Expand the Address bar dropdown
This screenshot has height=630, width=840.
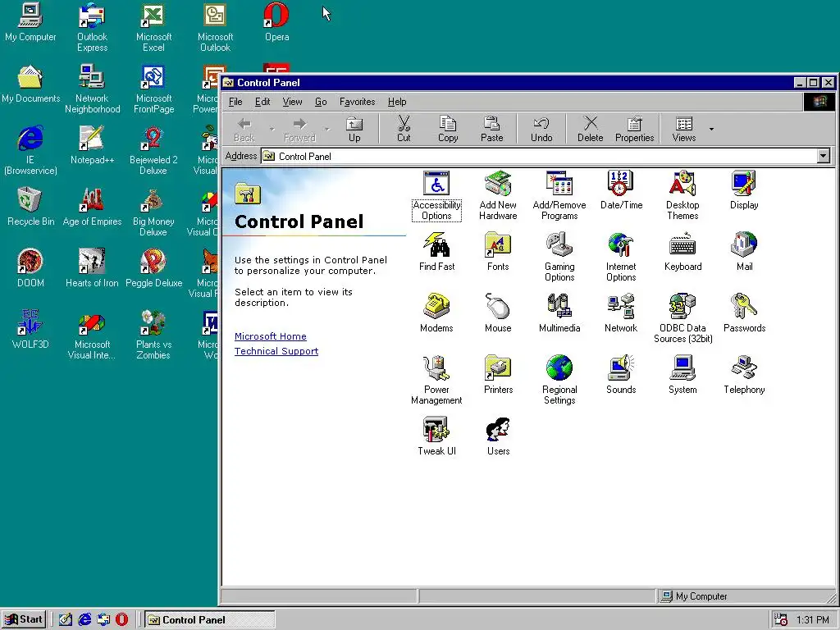pyautogui.click(x=823, y=156)
